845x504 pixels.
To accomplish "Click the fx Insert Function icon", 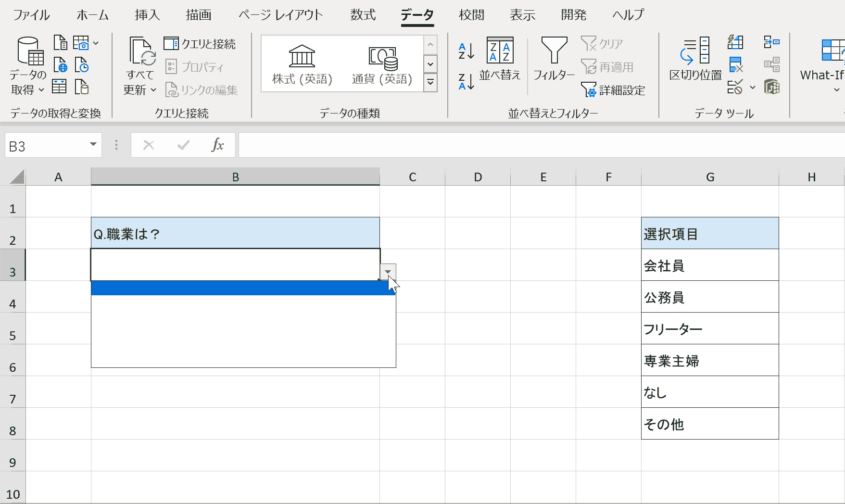I will pos(217,145).
